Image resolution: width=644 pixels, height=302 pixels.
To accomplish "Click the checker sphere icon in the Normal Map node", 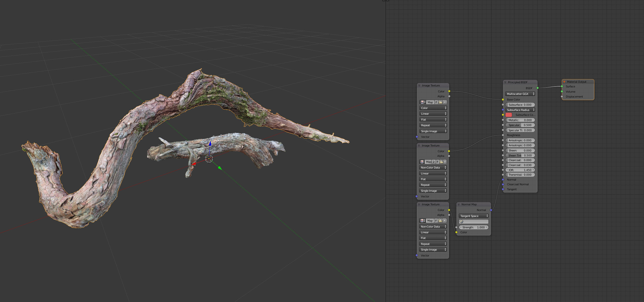I will click(x=461, y=221).
